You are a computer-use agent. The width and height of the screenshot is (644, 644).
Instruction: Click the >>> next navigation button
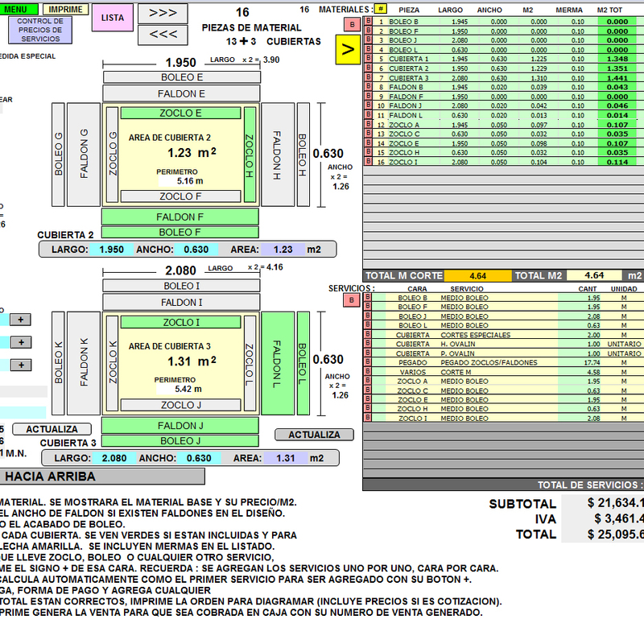(x=163, y=13)
